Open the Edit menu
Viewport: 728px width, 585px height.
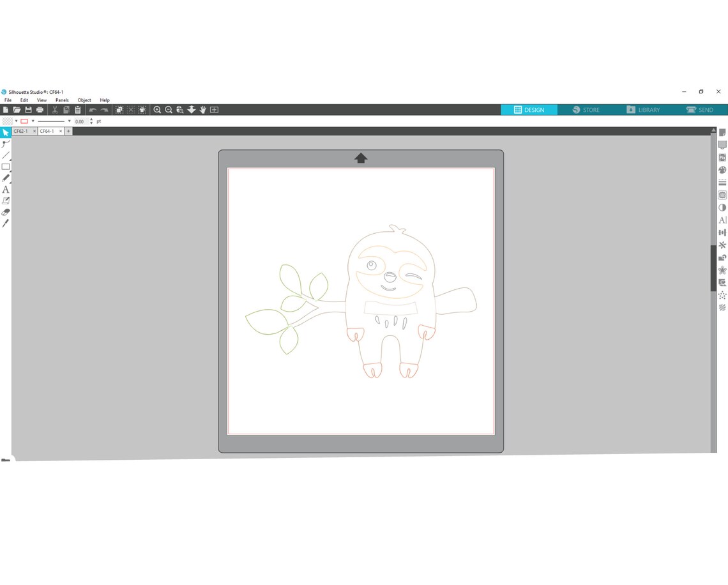[x=24, y=100]
